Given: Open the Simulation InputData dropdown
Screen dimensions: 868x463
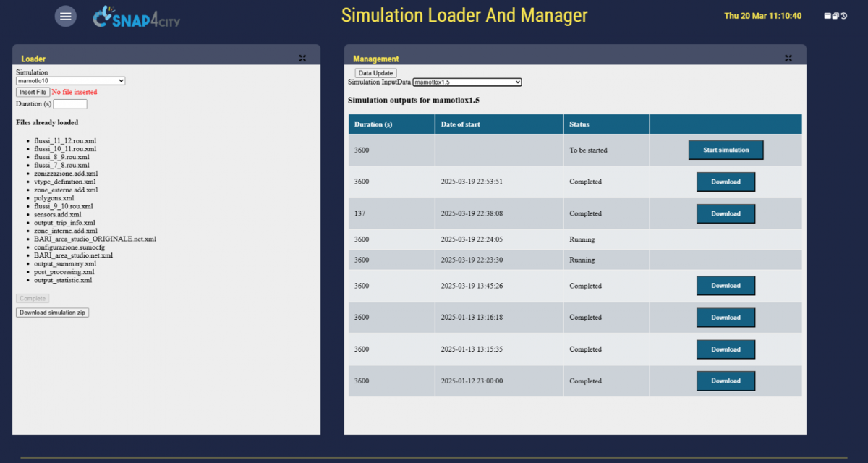Looking at the screenshot, I should [467, 82].
